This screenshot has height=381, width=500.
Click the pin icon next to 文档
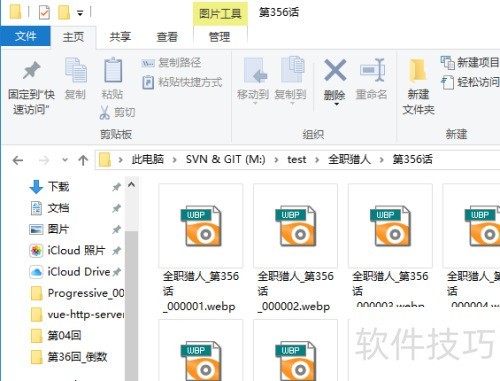[x=116, y=209]
